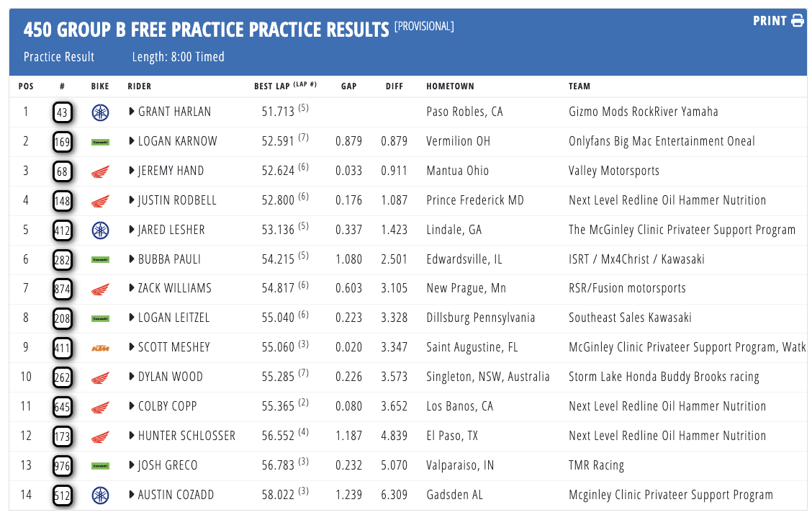Expand the Bubba Pauli row arrow

[x=132, y=259]
